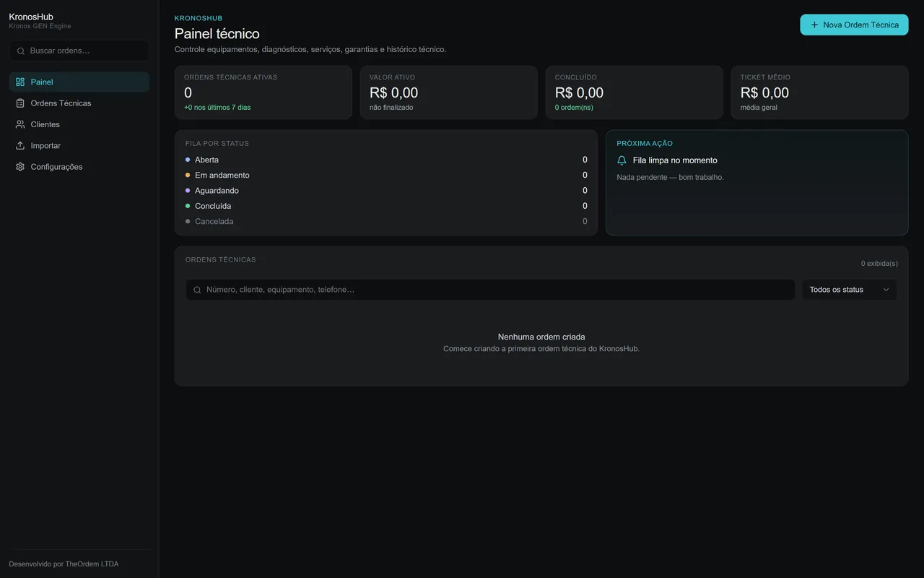Click the magnifier icon in Buscar ordens
The image size is (924, 578).
21,51
